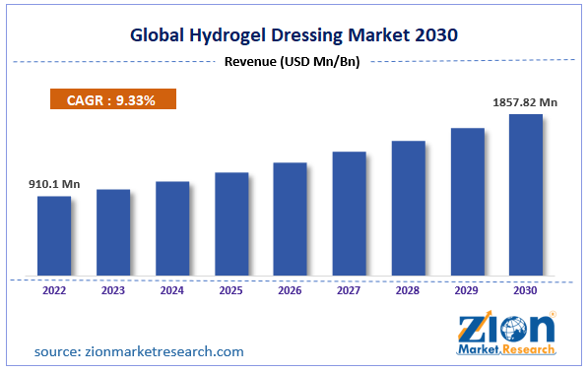Click the 'Revenue (USD Mn/Bn)' subtitle
Image resolution: width=588 pixels, height=372 pixels.
293,61
